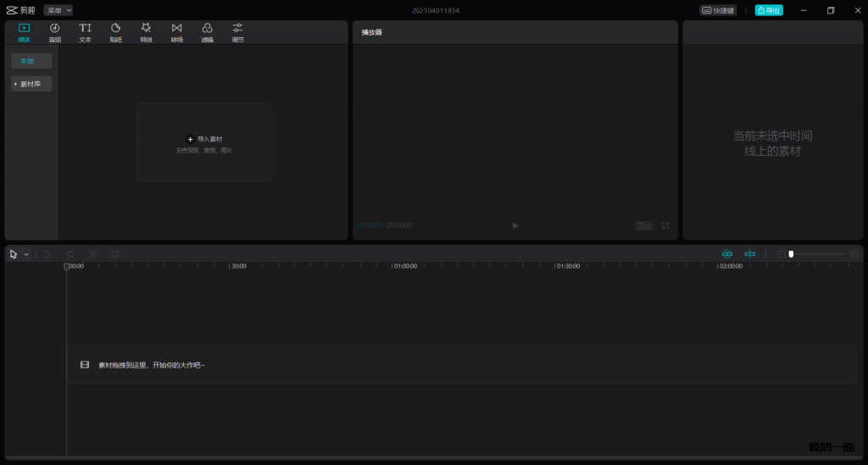Toggle the 原始 original ratio button in player

[x=645, y=225]
